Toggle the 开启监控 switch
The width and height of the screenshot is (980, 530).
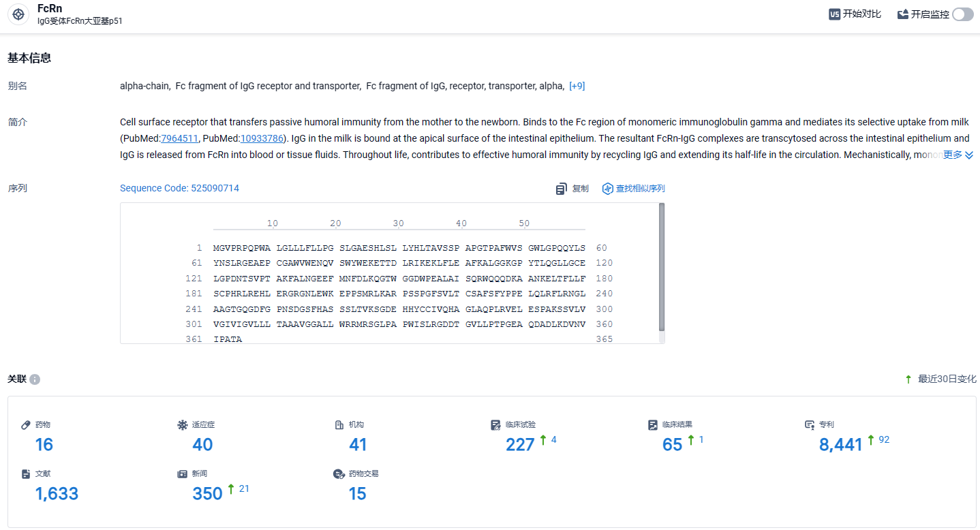pyautogui.click(x=963, y=14)
